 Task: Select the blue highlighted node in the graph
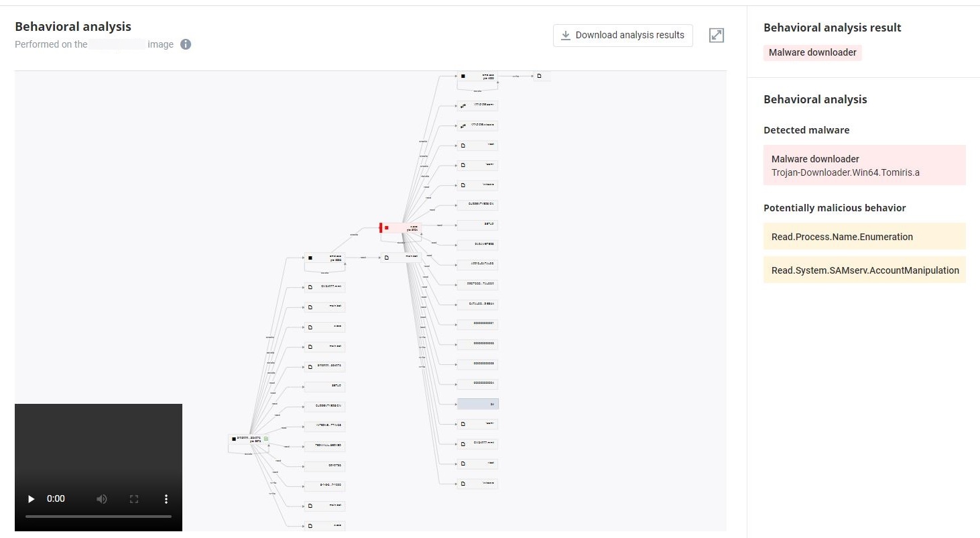[x=478, y=404]
